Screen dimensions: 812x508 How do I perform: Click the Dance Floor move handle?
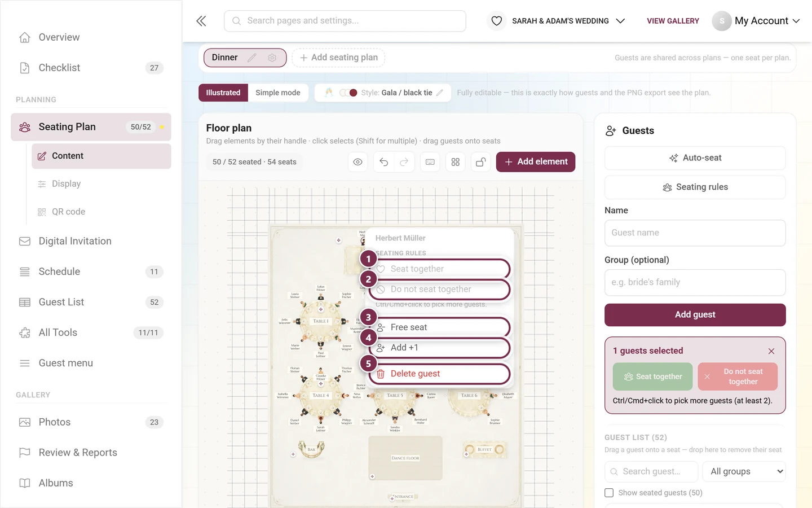coord(372,476)
